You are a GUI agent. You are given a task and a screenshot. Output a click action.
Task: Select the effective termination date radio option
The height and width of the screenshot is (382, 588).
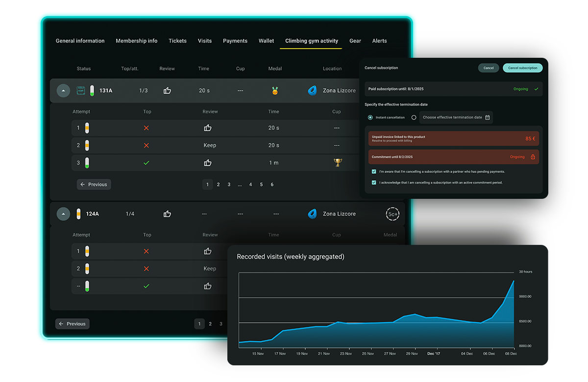tap(414, 118)
